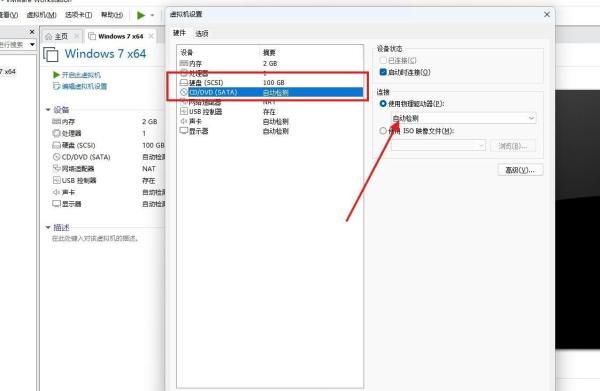Select the 硬盘 (SCSI) row label in the settings dialog
Viewport: 600px width, 391px height.
tap(206, 83)
